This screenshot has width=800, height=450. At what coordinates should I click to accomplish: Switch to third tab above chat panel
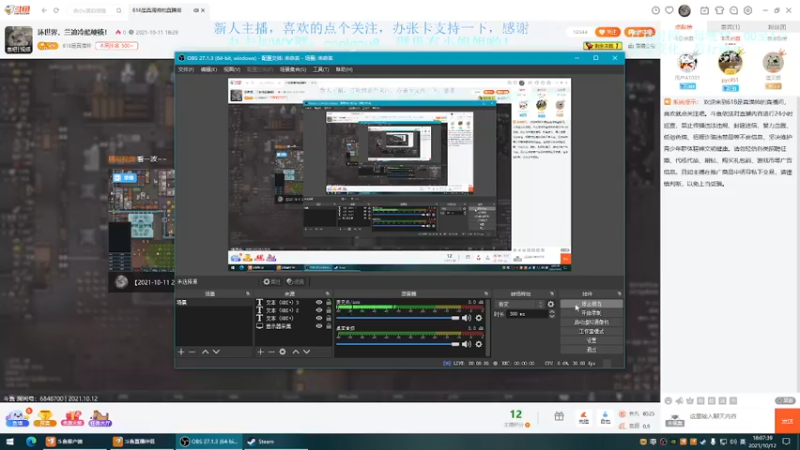coord(777,27)
